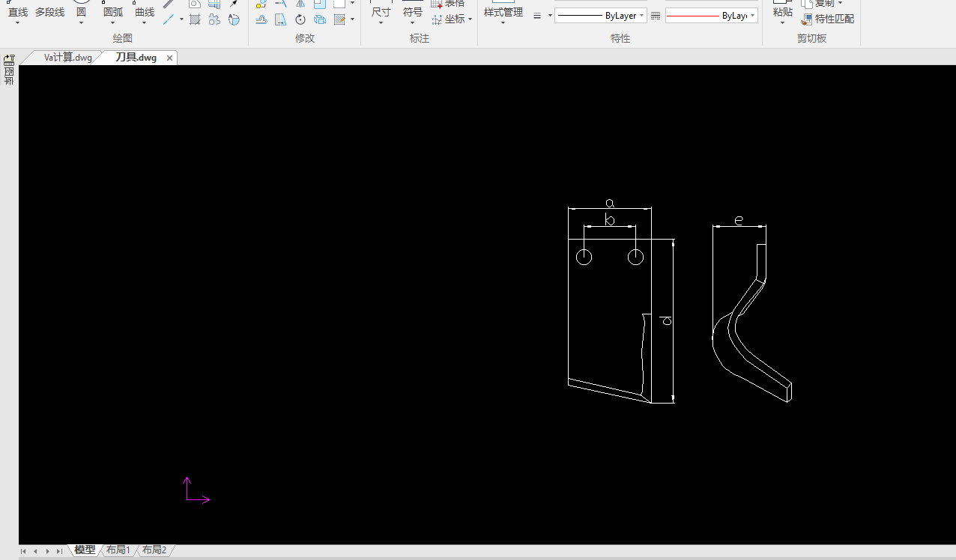
Task: Jump to first layout tab arrow
Action: tap(23, 551)
